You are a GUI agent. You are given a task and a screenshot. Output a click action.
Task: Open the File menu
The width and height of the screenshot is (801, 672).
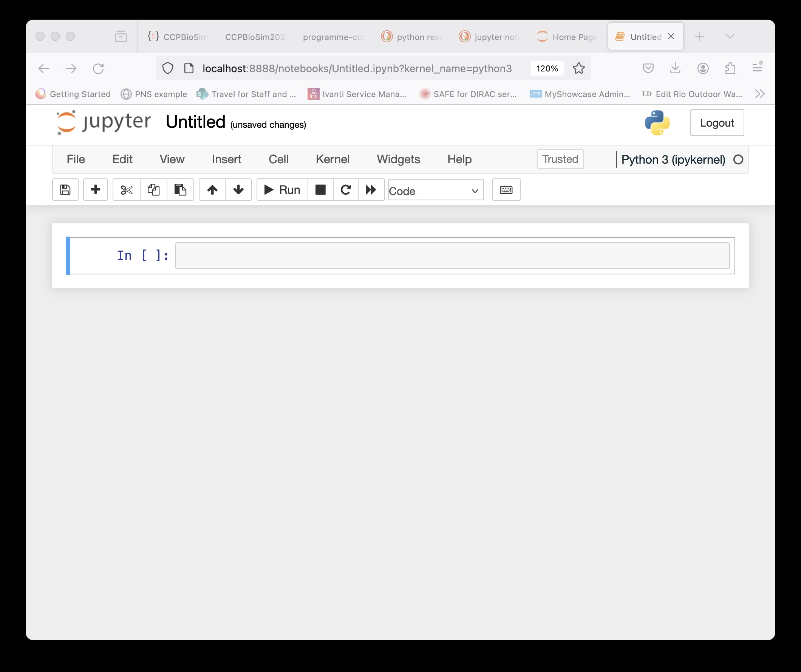(x=76, y=159)
